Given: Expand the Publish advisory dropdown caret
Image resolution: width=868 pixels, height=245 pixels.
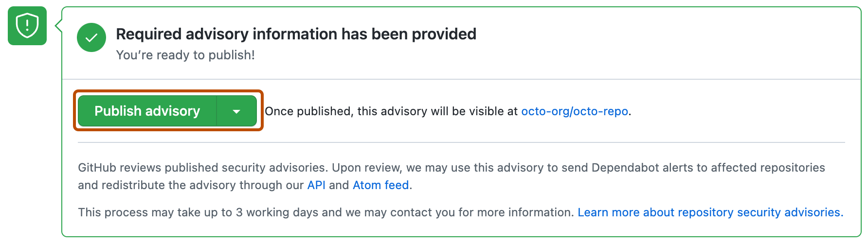Looking at the screenshot, I should 236,111.
